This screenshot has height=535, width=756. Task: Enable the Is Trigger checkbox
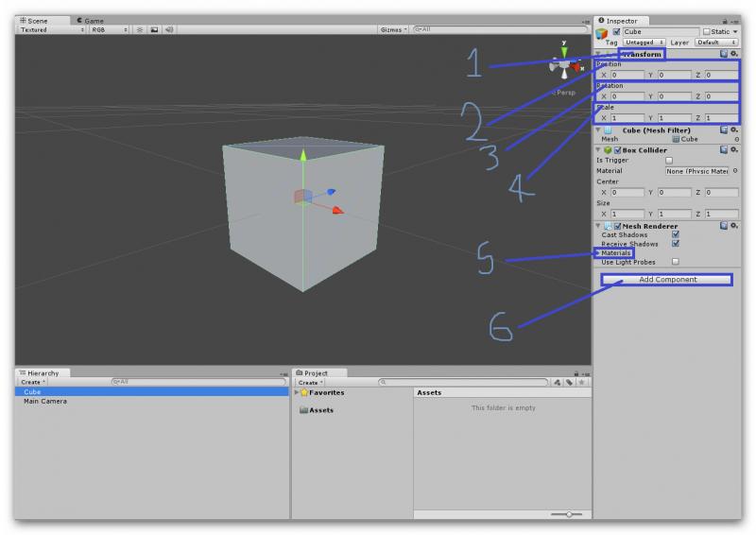pyautogui.click(x=669, y=160)
